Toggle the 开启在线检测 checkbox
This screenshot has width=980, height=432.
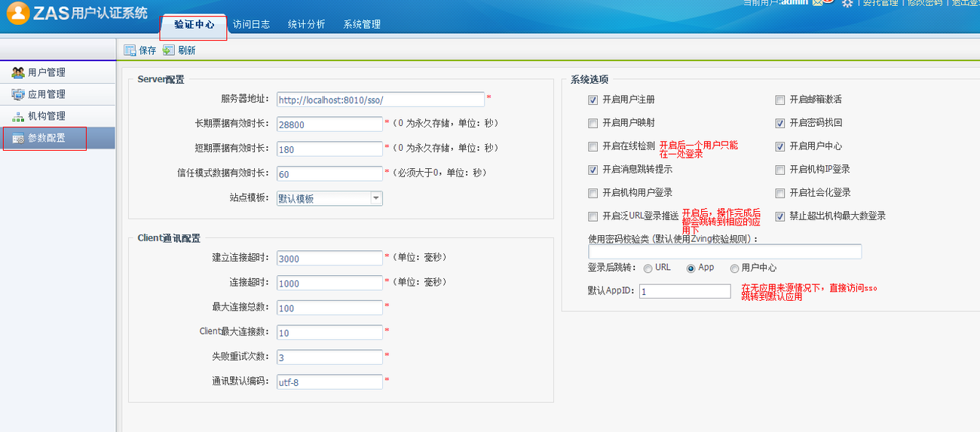click(x=593, y=146)
